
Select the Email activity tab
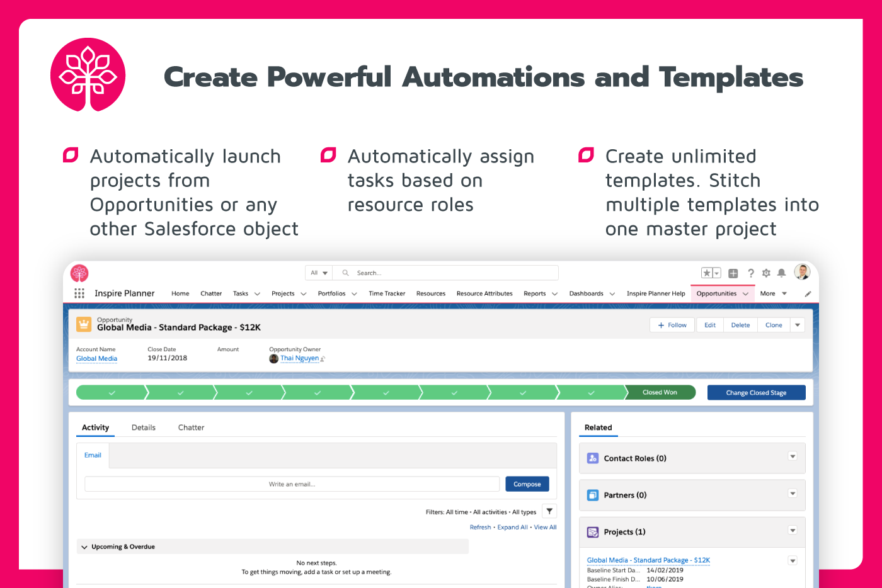tap(93, 455)
